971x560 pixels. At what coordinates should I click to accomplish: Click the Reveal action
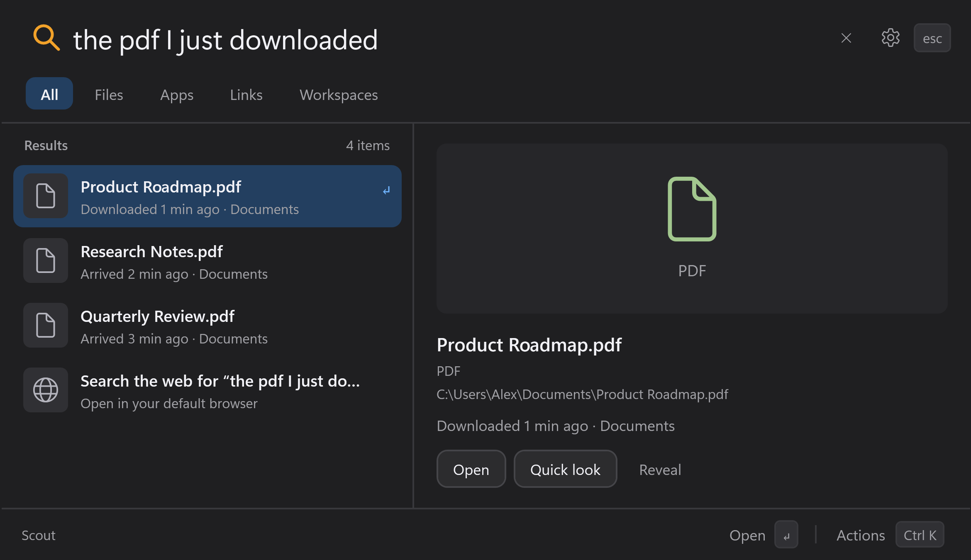[x=660, y=470]
